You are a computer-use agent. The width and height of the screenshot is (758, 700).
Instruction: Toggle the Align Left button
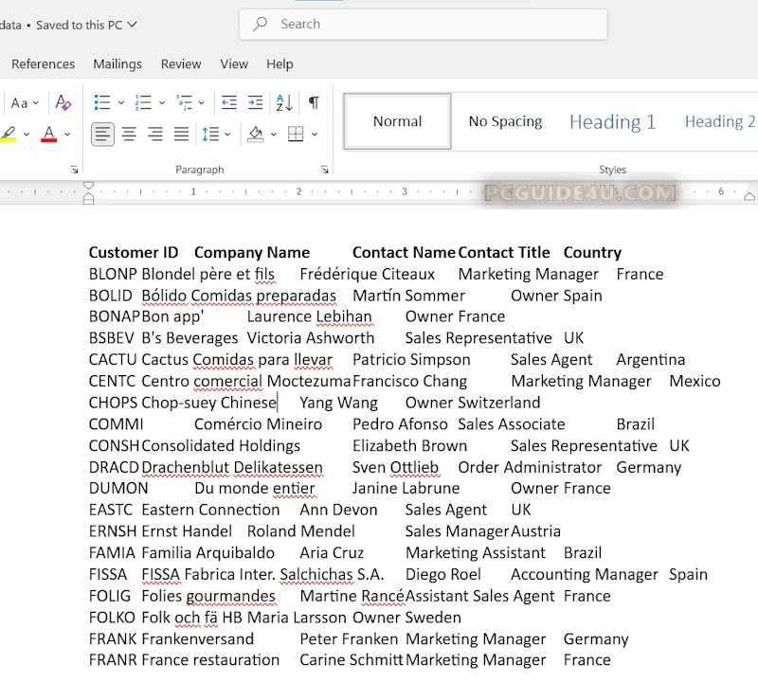pos(102,134)
